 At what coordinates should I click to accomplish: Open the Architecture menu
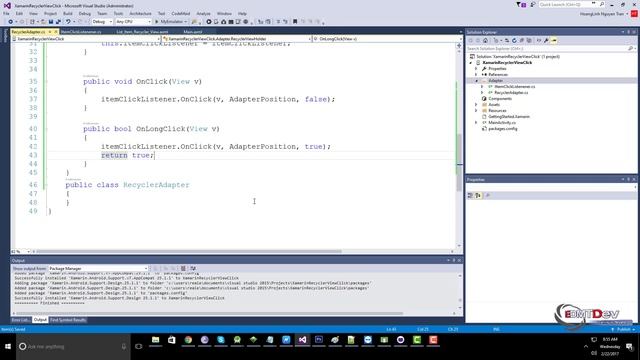140,13
